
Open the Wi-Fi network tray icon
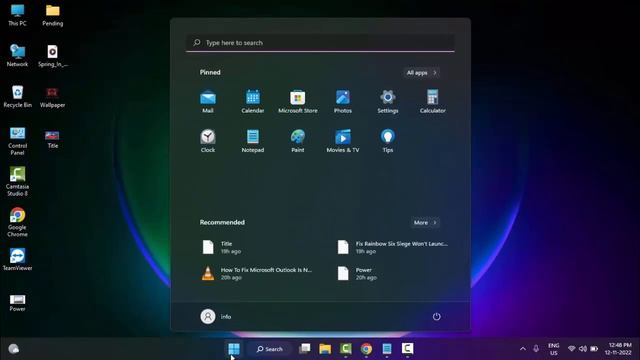click(x=571, y=349)
